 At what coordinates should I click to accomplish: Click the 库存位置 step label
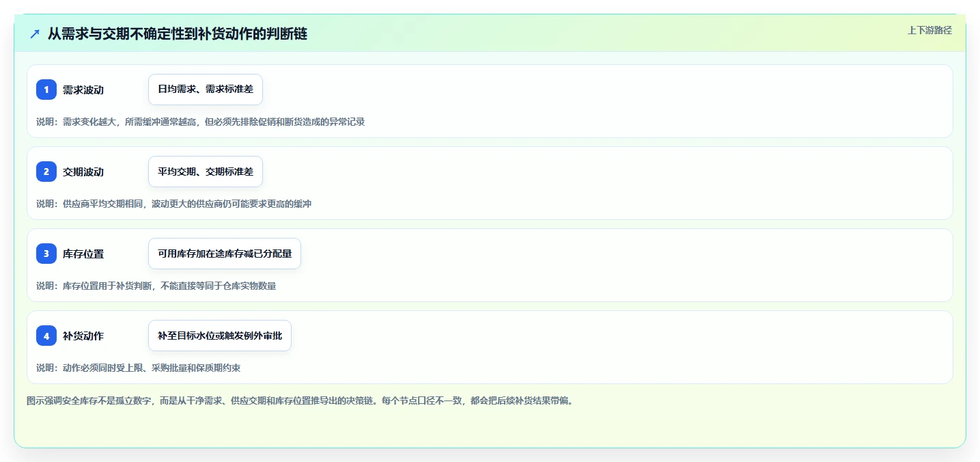83,254
